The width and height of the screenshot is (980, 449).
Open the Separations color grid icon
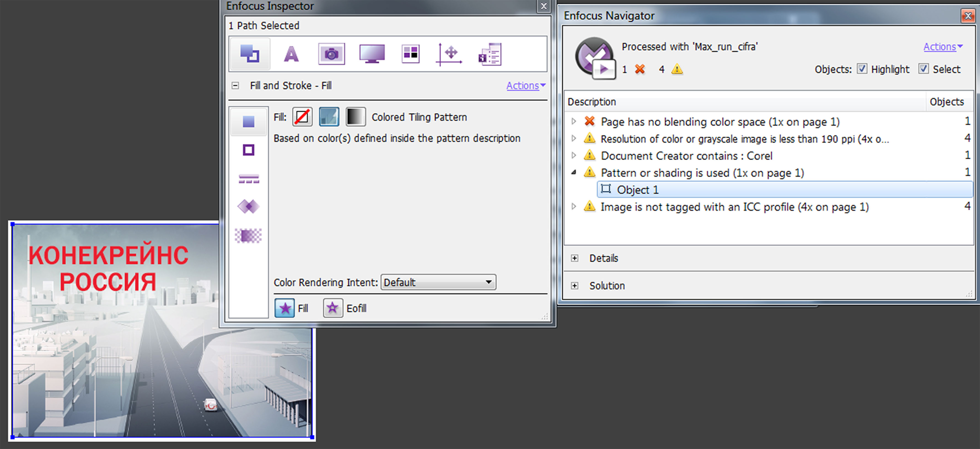pos(410,54)
